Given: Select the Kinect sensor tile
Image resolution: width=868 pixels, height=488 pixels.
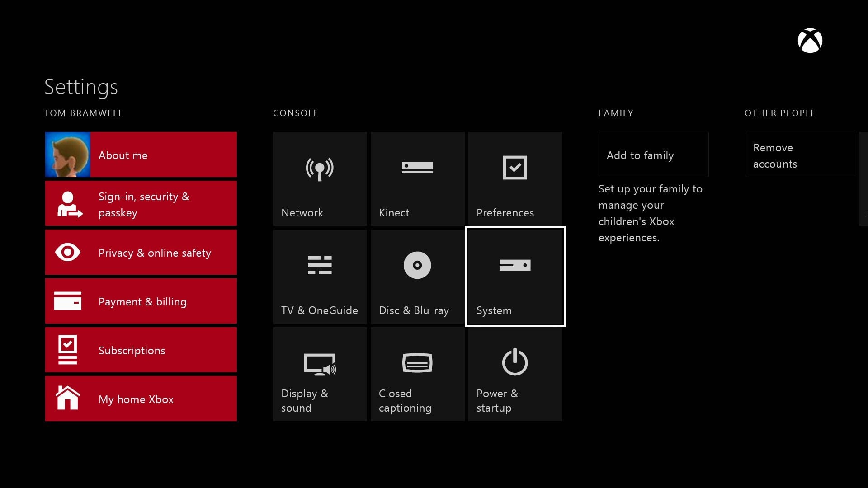Looking at the screenshot, I should point(417,179).
